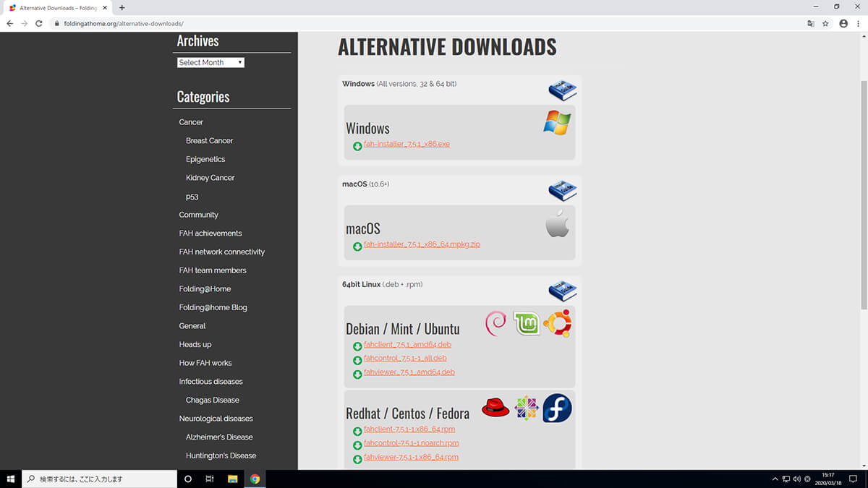Viewport: 868px width, 488px height.
Task: Open File Explorer from the taskbar
Action: (x=233, y=479)
